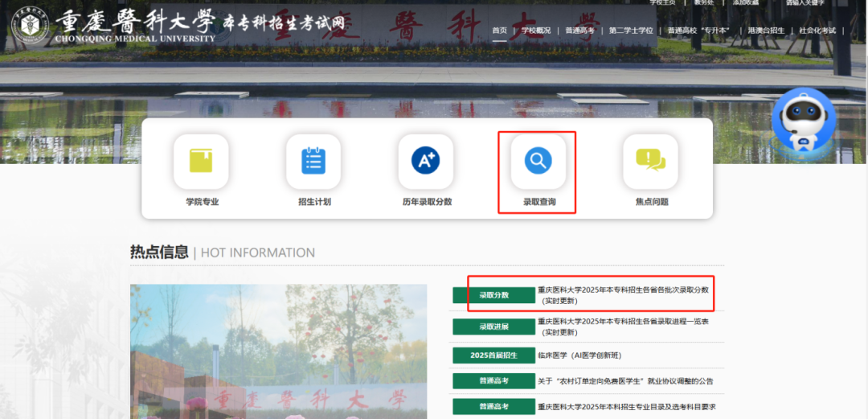
Task: Open the 历年录取分数 A+ icon
Action: click(426, 162)
